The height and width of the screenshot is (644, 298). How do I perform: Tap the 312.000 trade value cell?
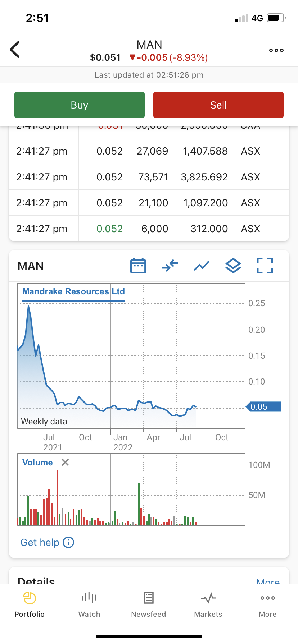tap(209, 229)
